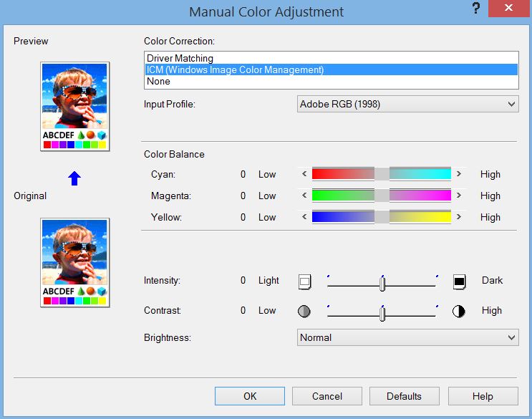532x419 pixels.
Task: Click the high contrast circle icon
Action: point(460,312)
